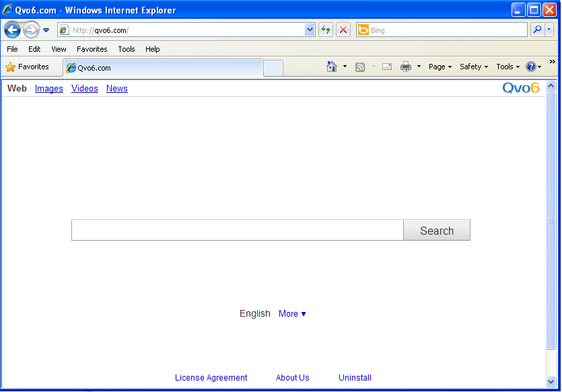
Task: Select the Web search category
Action: coord(17,89)
